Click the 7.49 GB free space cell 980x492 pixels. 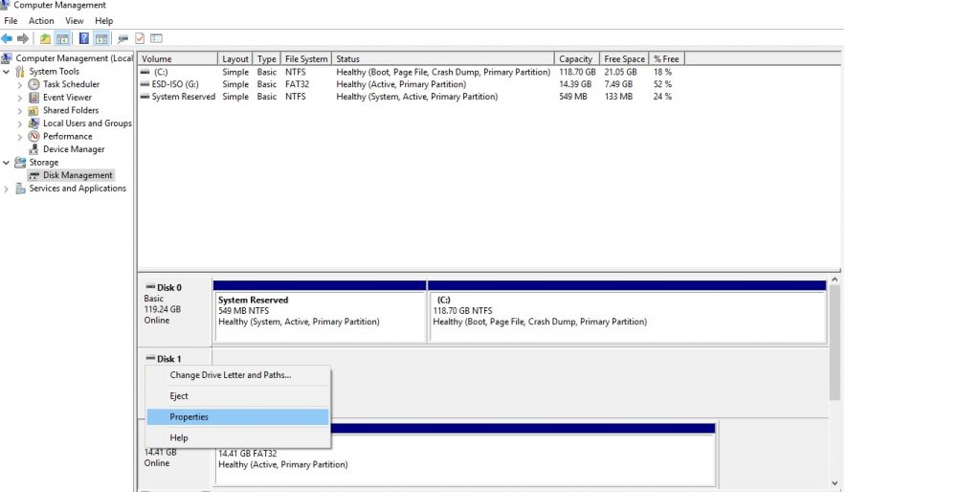[618, 84]
